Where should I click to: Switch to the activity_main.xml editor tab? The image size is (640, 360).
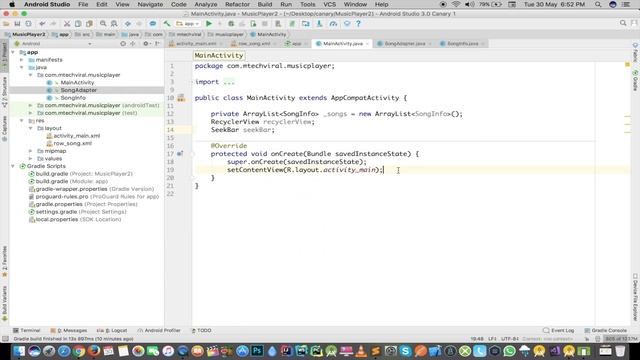[x=196, y=44]
